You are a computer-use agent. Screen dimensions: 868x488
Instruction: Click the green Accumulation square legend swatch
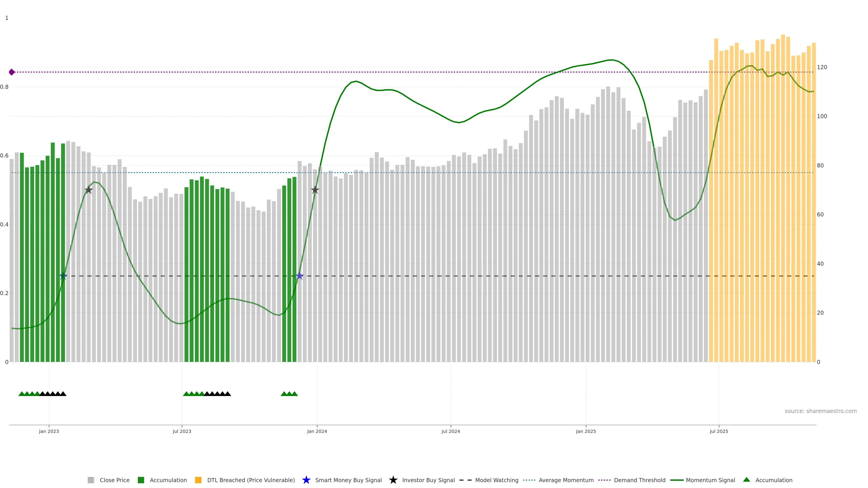point(141,480)
